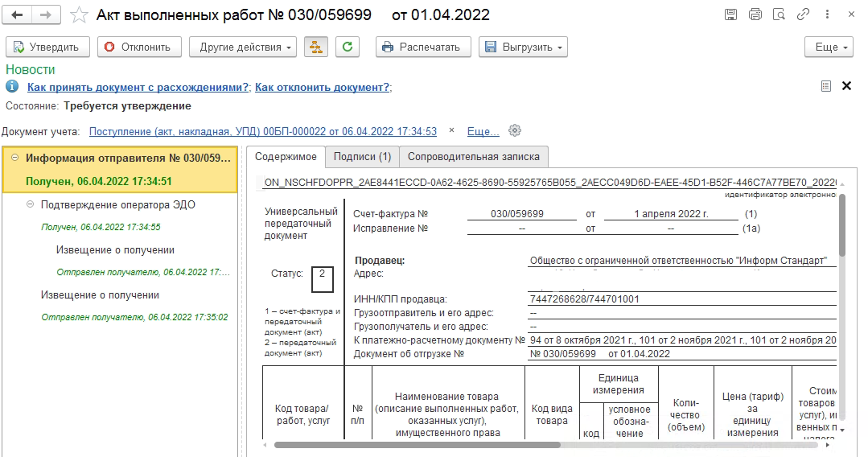Image resolution: width=868 pixels, height=457 pixels.
Task: Close the news panel with X
Action: coord(846,86)
